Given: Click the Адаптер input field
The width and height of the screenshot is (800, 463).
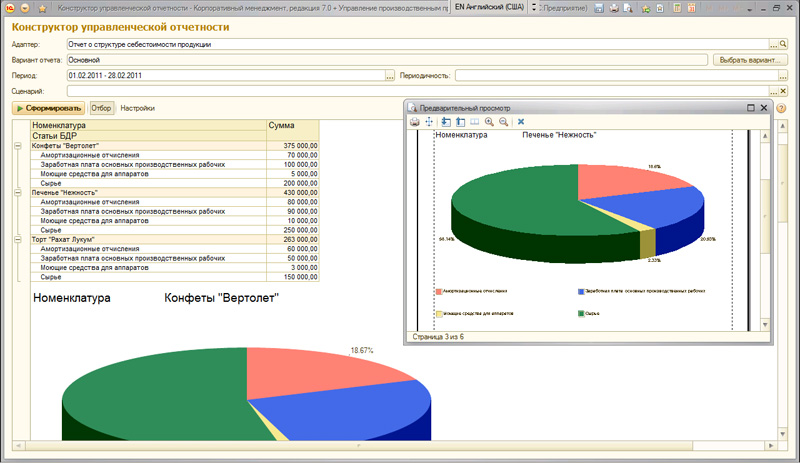Looking at the screenshot, I should (x=418, y=44).
